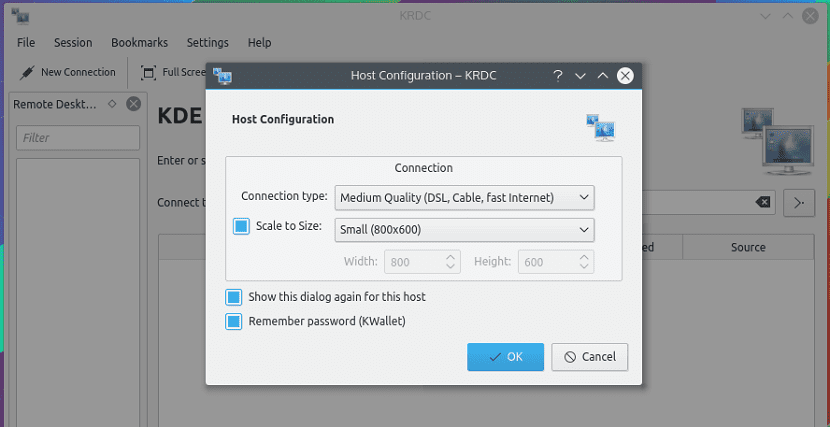This screenshot has width=830, height=427.
Task: Click New Connection toolbar button
Action: [x=67, y=72]
